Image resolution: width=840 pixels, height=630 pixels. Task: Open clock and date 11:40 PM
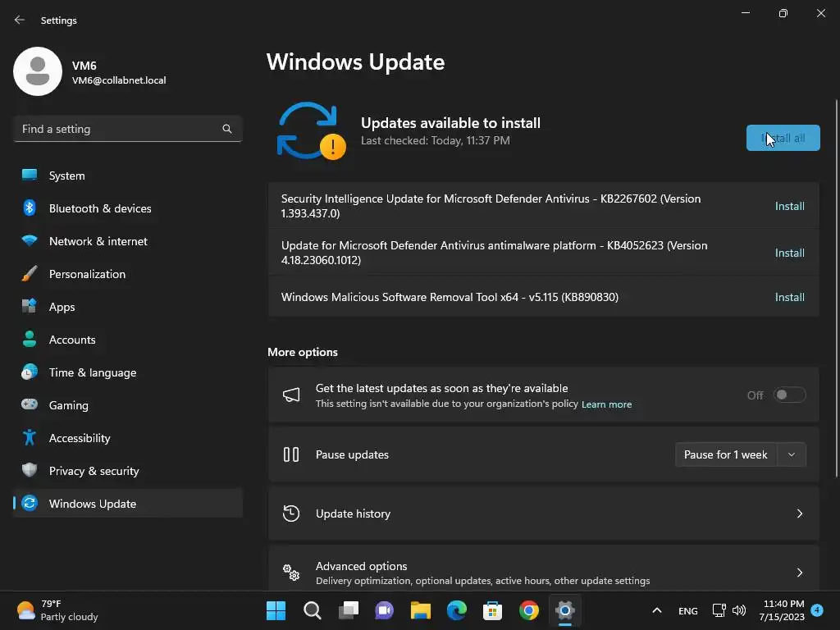tap(782, 610)
